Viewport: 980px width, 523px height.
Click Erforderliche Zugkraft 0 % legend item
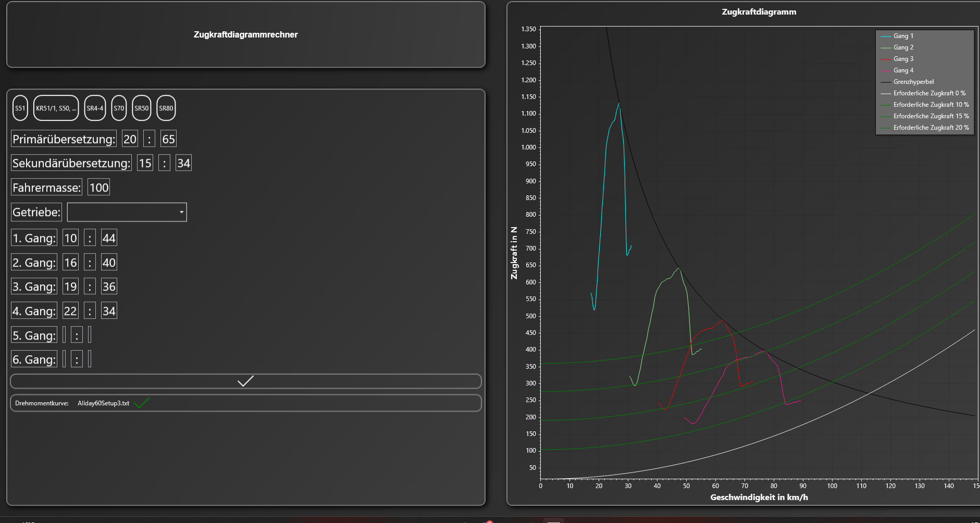coord(929,93)
